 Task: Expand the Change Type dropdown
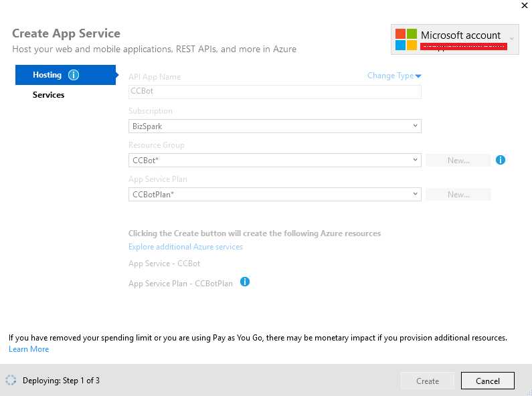[x=394, y=76]
